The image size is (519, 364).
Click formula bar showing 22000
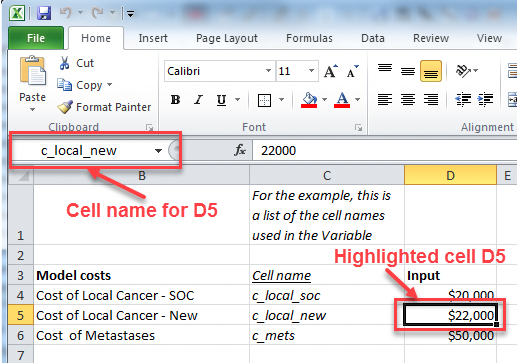coord(385,151)
